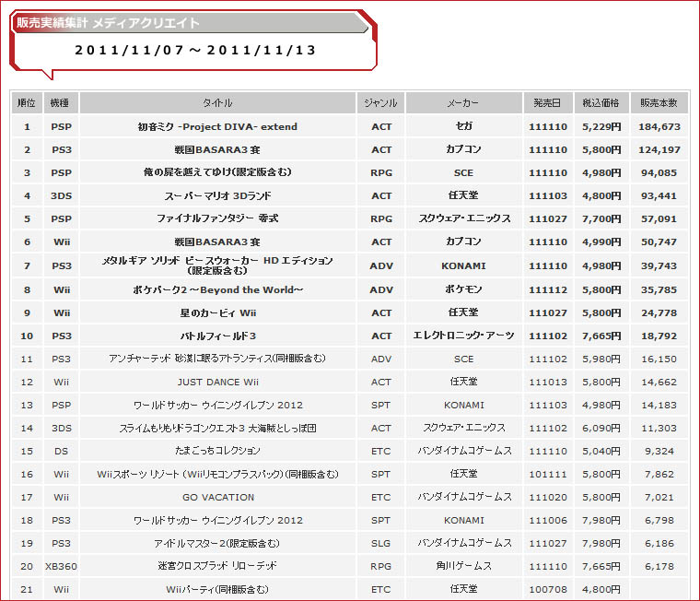Click the 順位 column header

point(27,102)
